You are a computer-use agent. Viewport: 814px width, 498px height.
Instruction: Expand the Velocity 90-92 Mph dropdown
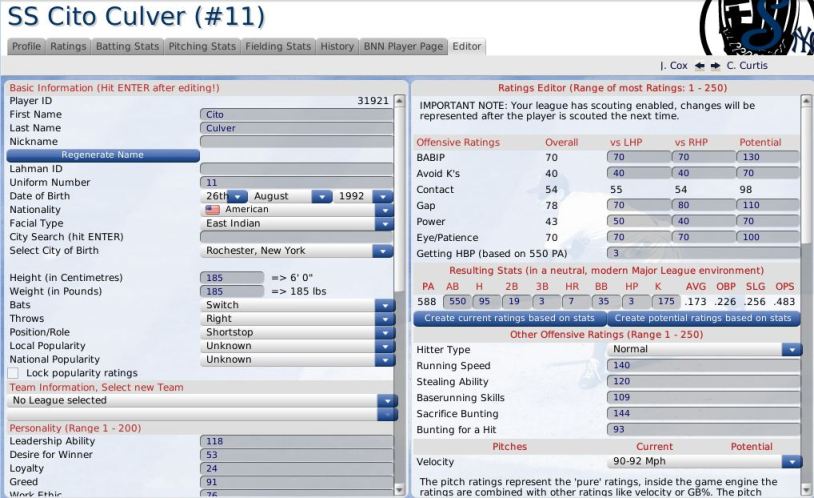704,461
